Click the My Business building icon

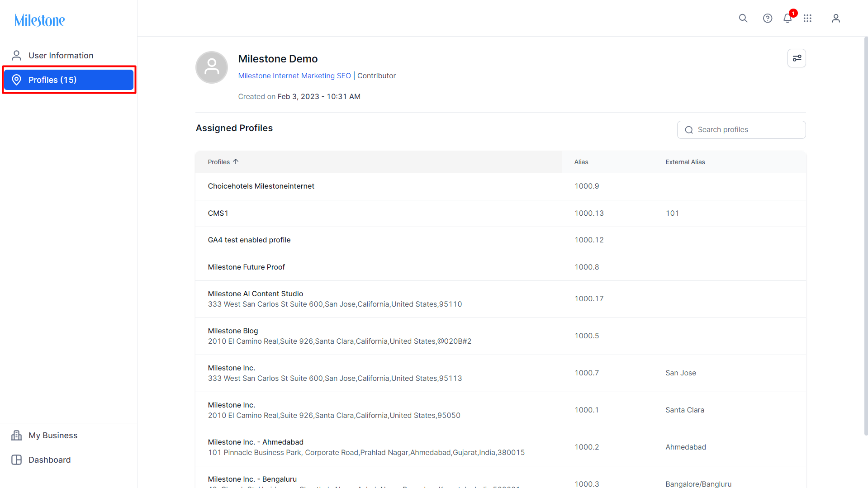pyautogui.click(x=17, y=436)
